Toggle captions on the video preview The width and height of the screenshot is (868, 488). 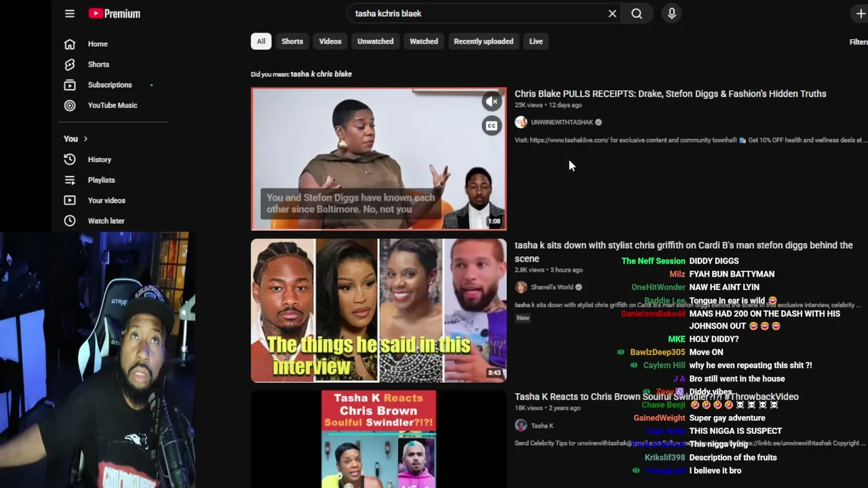pyautogui.click(x=492, y=125)
